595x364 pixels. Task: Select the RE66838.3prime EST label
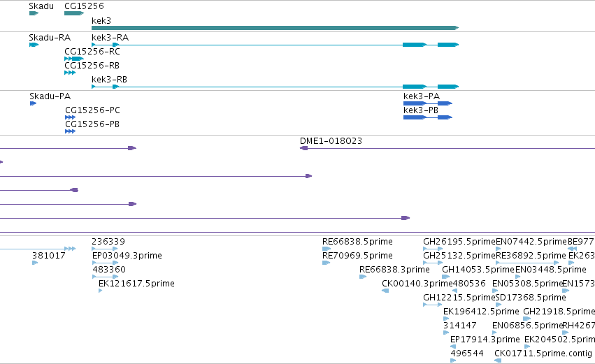394,270
